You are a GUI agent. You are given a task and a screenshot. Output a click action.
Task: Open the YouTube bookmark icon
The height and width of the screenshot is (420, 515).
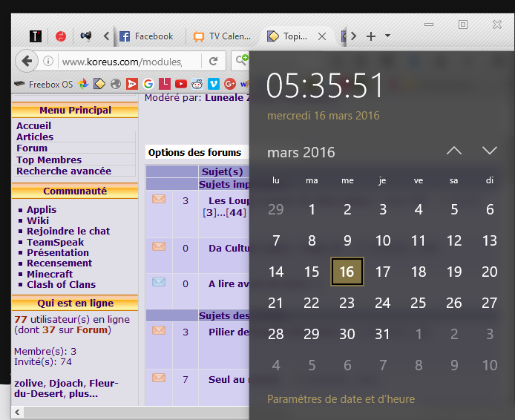coord(180,84)
